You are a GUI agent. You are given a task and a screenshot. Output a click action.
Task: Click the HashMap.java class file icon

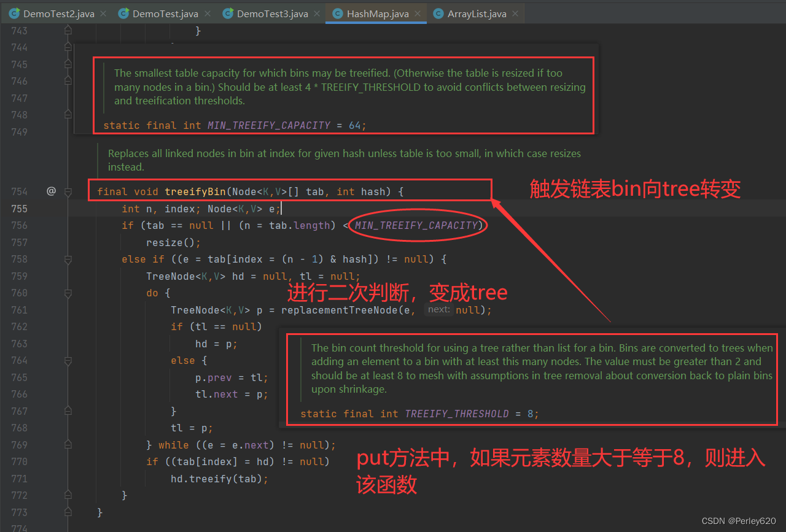[x=338, y=13]
